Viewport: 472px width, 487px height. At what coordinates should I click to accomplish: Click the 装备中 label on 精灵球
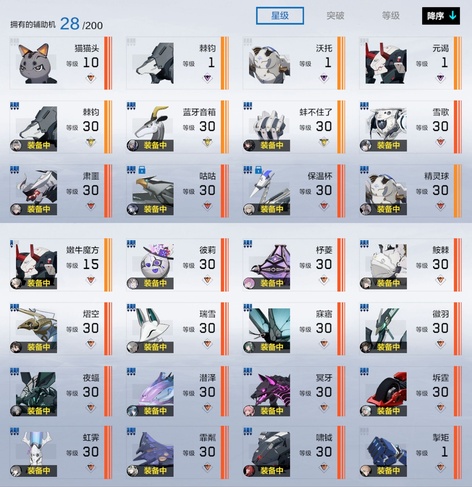click(388, 209)
